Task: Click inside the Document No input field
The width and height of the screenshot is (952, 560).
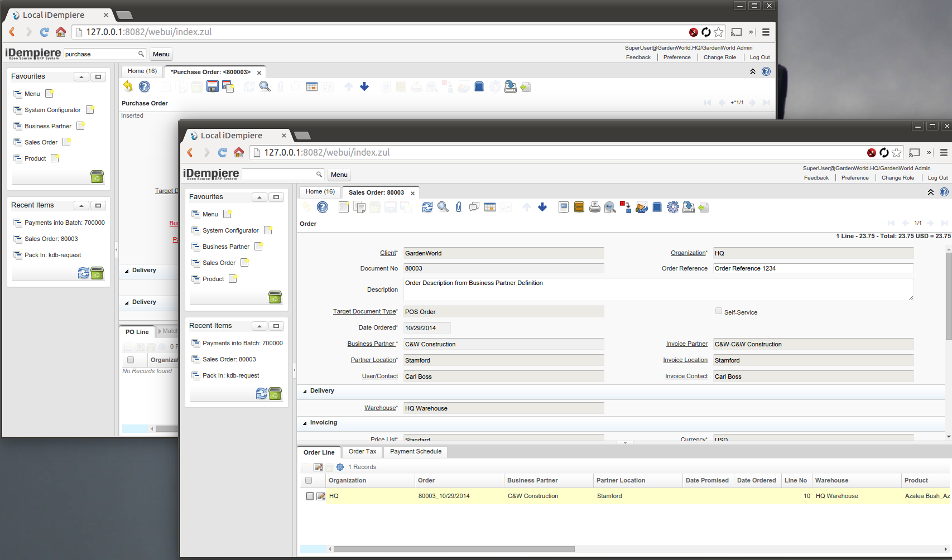Action: [x=502, y=268]
